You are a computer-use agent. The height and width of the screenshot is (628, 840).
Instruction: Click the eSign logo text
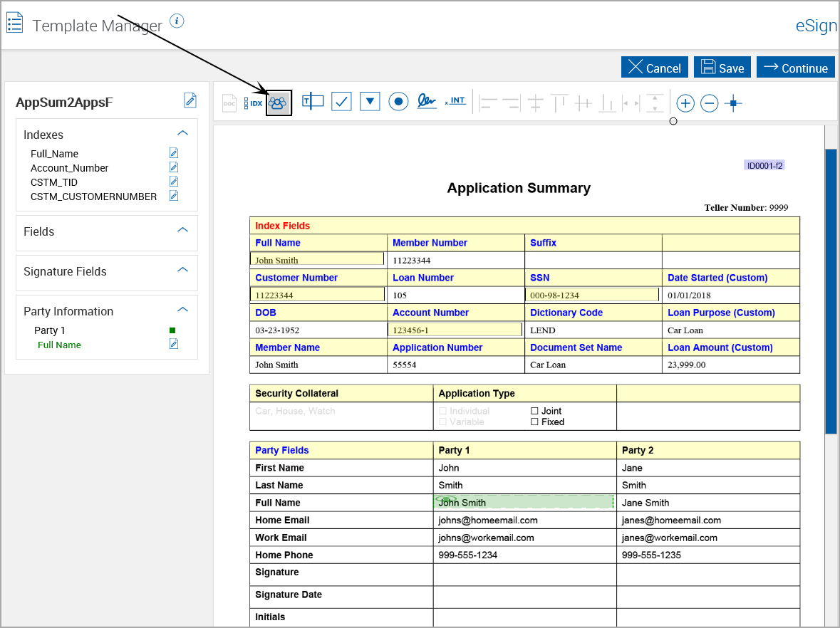point(816,26)
